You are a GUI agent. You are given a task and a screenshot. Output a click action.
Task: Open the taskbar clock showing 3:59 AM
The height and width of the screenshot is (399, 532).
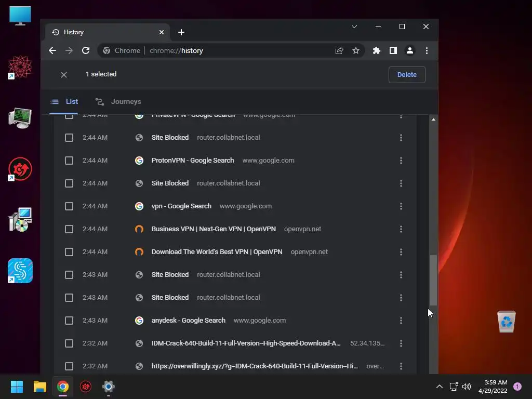pos(493,387)
